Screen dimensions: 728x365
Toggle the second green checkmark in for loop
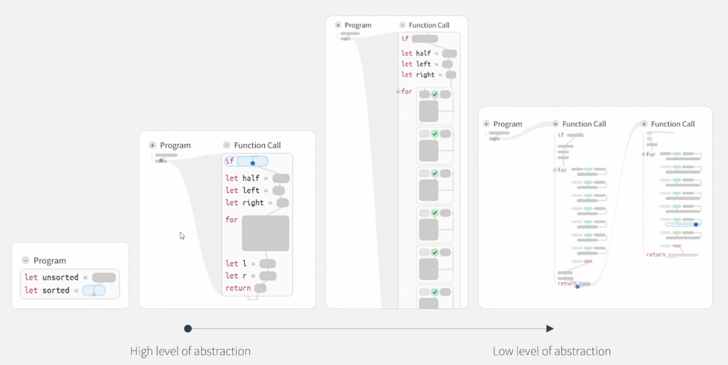pos(435,134)
